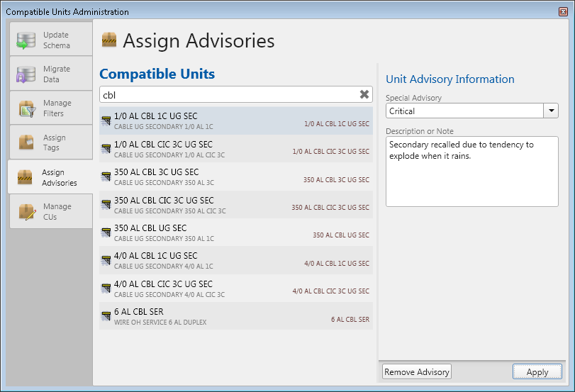Select 4/0 AL CBL CIC 3C UG SEC
This screenshot has height=392, width=575.
click(x=235, y=288)
